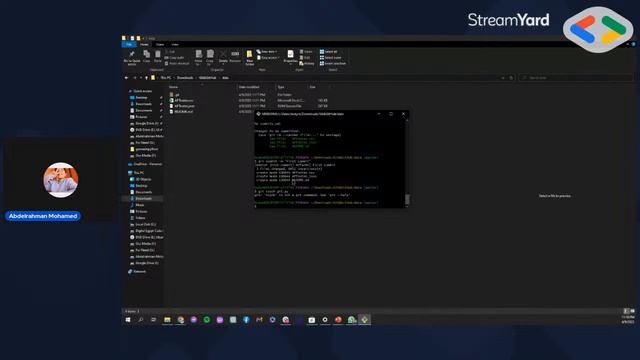640x360 pixels.
Task: Open the green Spotify taskbar icon
Action: tap(207, 320)
